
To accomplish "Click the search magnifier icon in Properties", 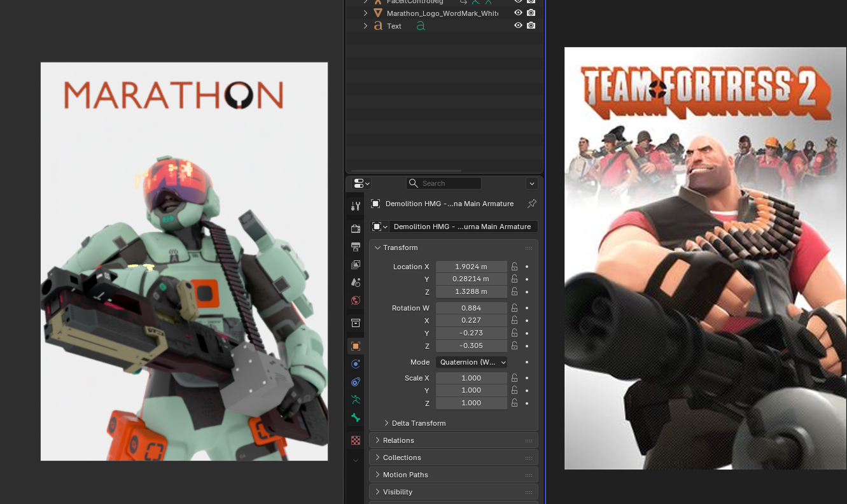I will [x=414, y=183].
